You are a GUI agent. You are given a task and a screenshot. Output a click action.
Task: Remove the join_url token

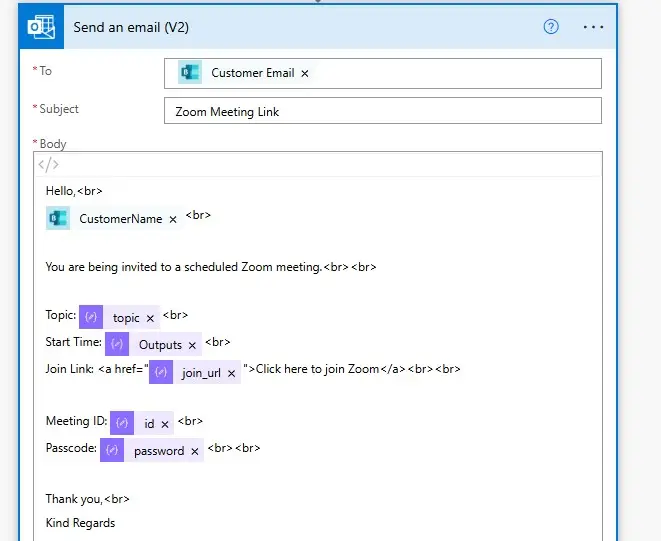point(232,373)
